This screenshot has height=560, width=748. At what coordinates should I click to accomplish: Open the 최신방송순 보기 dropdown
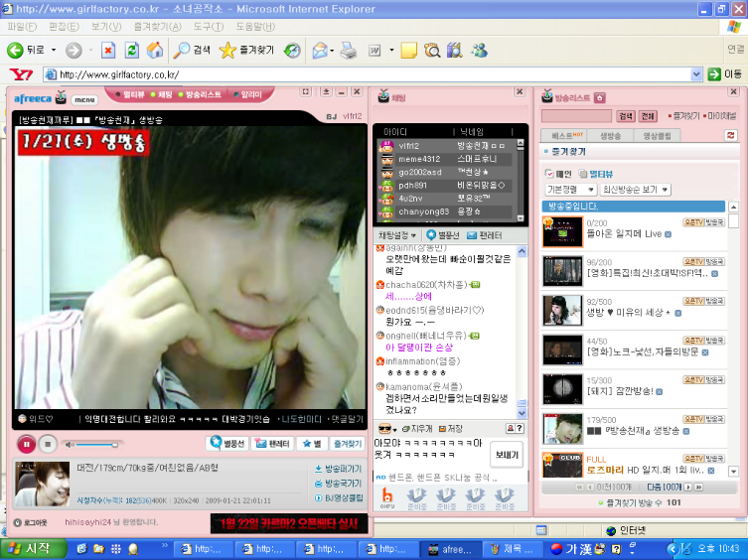(x=636, y=189)
